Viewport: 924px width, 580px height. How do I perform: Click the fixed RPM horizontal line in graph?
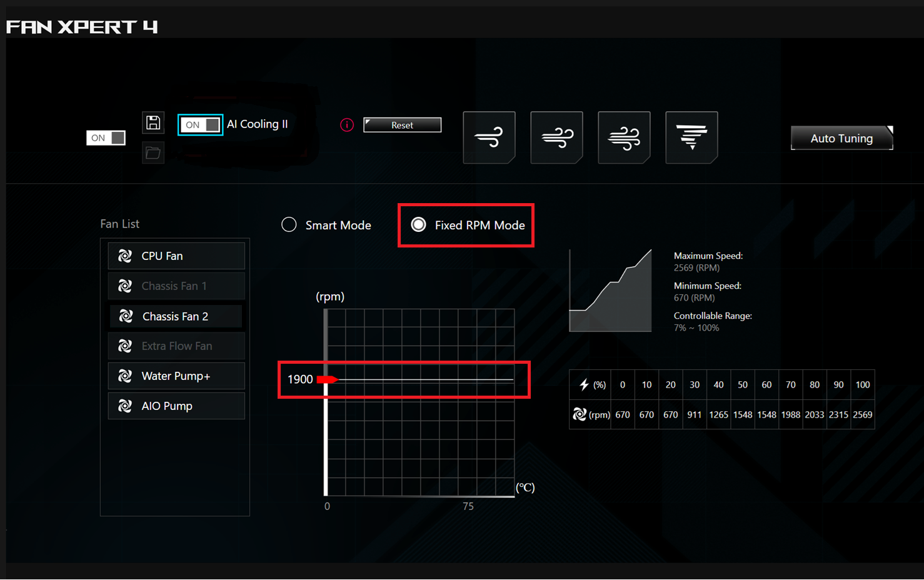[x=426, y=379]
